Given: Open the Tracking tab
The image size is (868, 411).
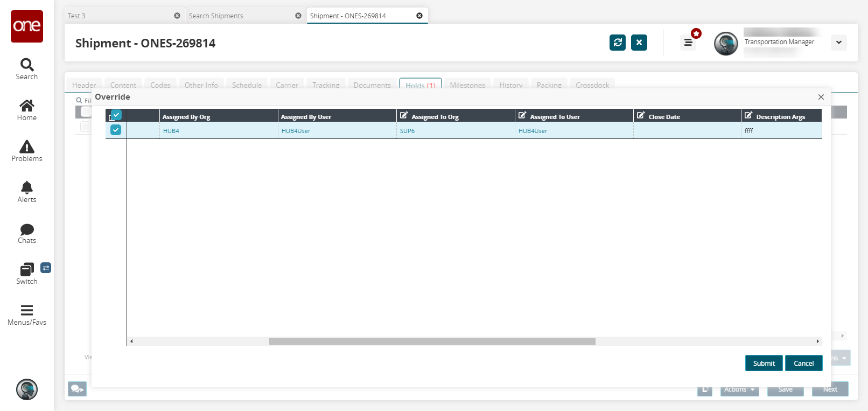Looking at the screenshot, I should tap(326, 85).
